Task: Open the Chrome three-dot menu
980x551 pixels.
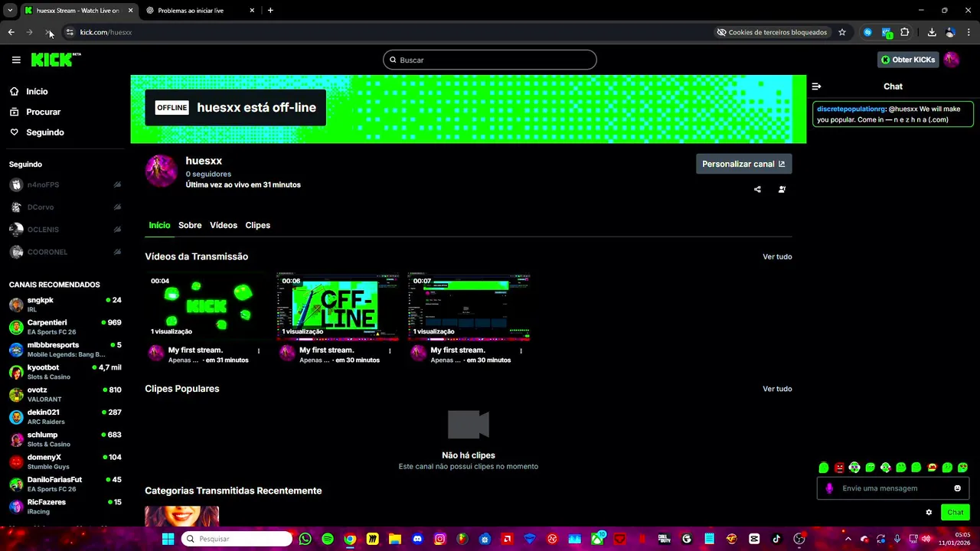Action: [969, 32]
